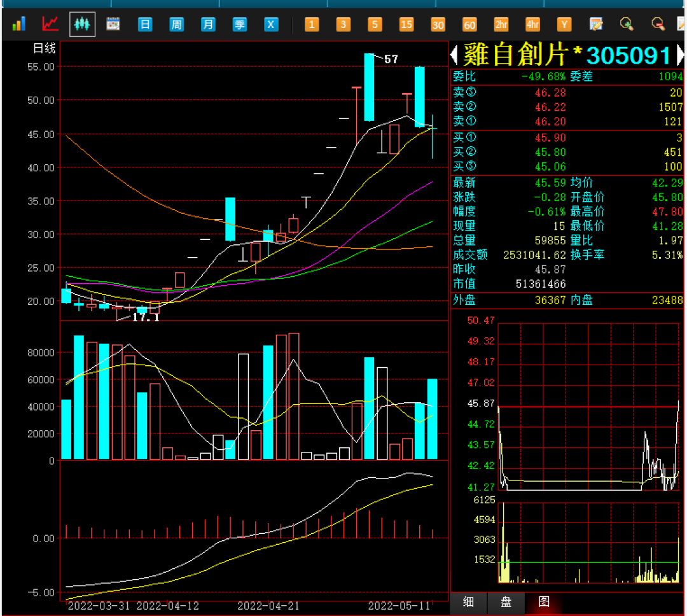Click the orange Y period button

[564, 24]
